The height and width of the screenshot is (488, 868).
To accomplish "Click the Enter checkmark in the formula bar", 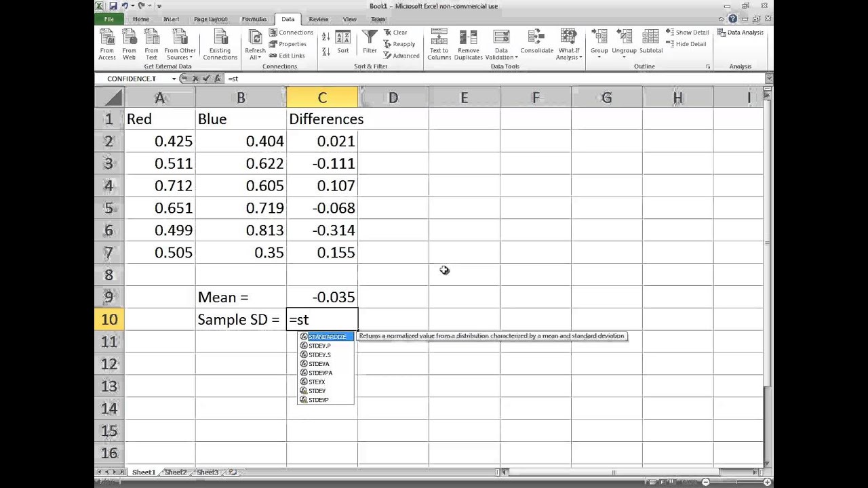I will point(206,79).
